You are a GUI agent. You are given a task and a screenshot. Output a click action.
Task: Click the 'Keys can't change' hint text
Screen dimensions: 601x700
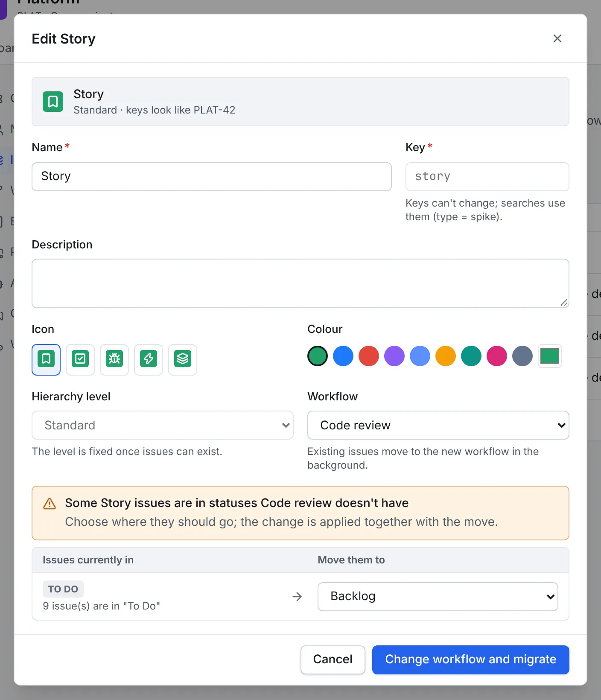485,210
